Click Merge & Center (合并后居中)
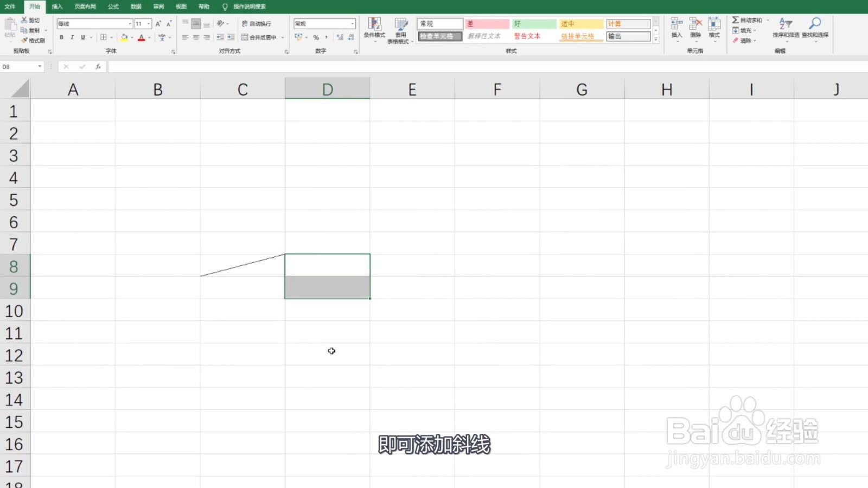Viewport: 868px width, 488px height. pos(259,37)
